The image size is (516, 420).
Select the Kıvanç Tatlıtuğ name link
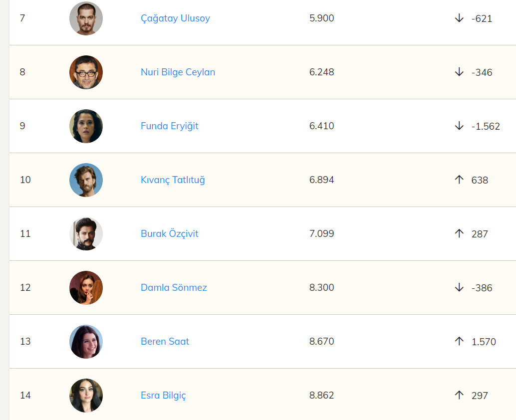click(173, 180)
